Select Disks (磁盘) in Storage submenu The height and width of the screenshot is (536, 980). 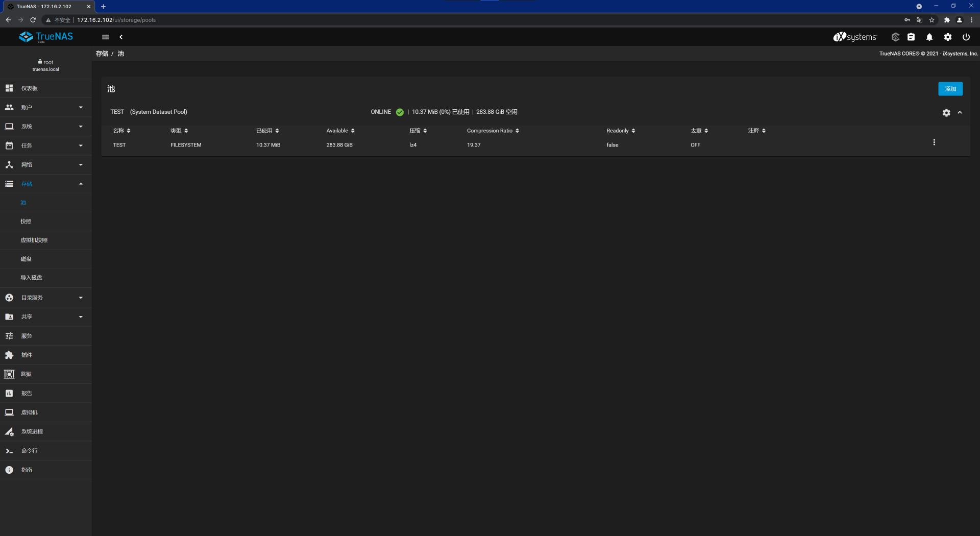[x=26, y=259]
